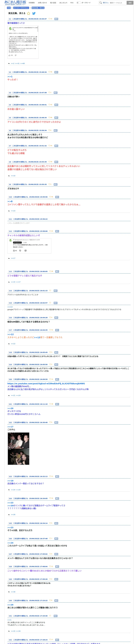The image size is (138, 644).
Task: Follow the >>60 anchor under post 1
Action: pos(23,64)
